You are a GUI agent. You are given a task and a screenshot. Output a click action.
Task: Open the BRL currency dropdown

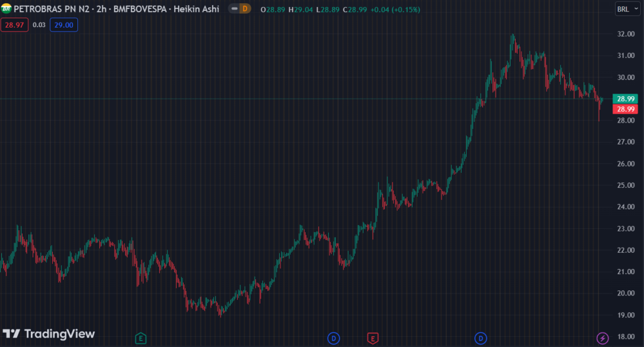click(x=628, y=9)
